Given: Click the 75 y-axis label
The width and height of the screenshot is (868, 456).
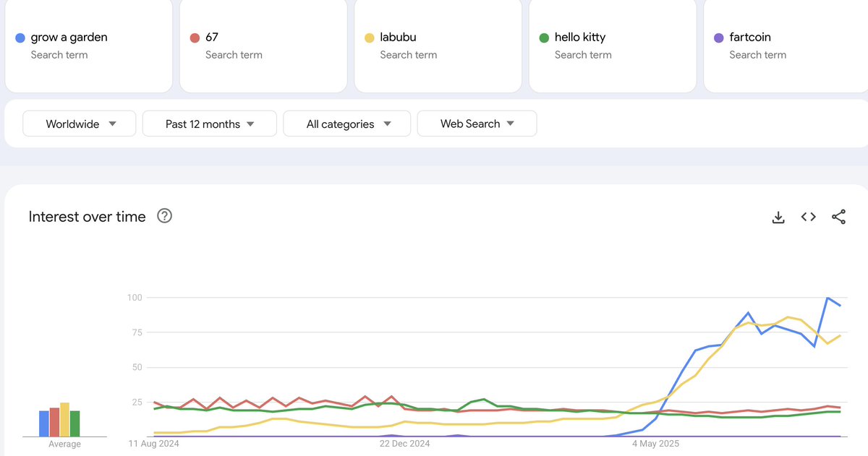Looking at the screenshot, I should pyautogui.click(x=137, y=332).
